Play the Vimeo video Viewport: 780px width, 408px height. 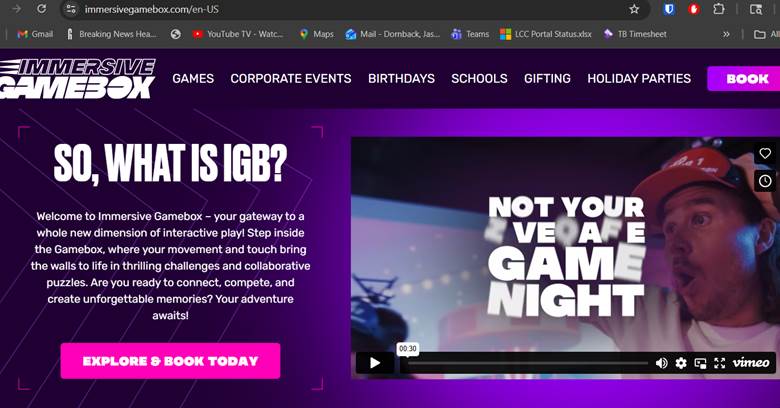coord(375,363)
